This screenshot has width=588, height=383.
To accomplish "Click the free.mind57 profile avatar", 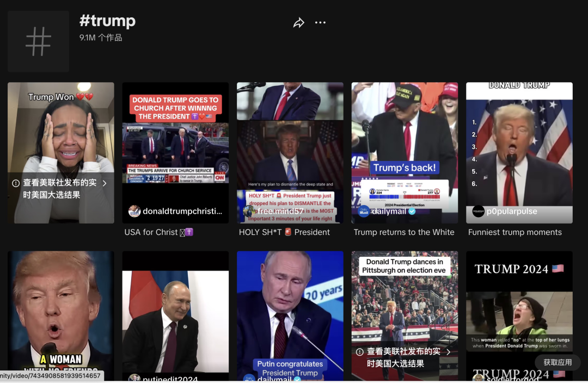I will (249, 211).
